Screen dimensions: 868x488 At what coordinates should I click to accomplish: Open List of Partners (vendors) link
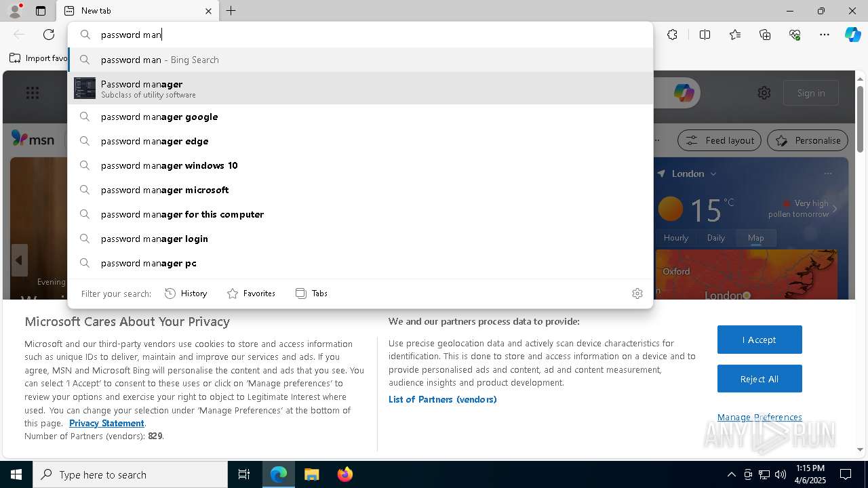coord(443,399)
